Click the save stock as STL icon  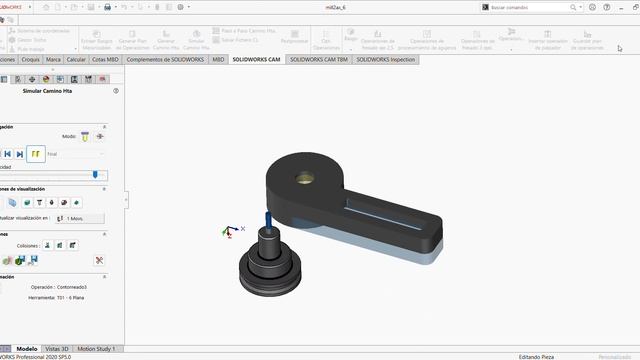click(33, 260)
